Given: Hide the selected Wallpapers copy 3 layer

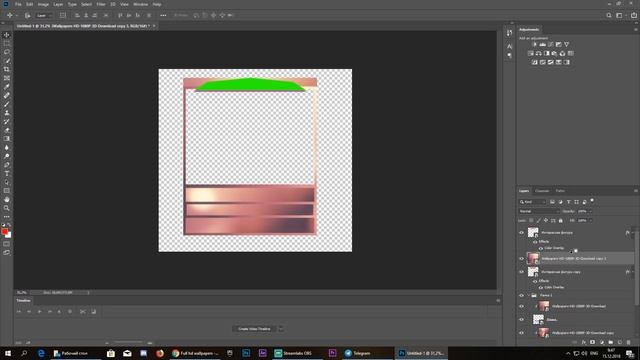Looking at the screenshot, I should coord(521,258).
